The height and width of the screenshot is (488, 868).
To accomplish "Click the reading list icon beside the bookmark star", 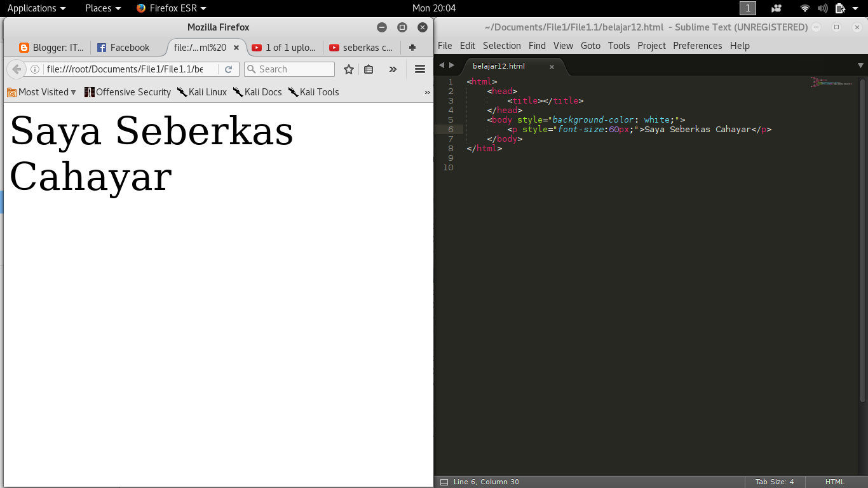I will (369, 69).
